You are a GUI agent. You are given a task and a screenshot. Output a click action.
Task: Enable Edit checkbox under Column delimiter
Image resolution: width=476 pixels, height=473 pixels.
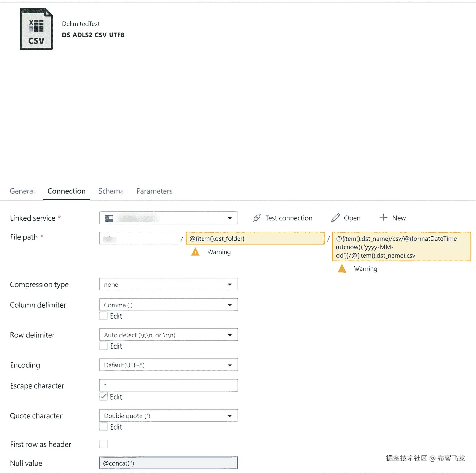pyautogui.click(x=103, y=316)
